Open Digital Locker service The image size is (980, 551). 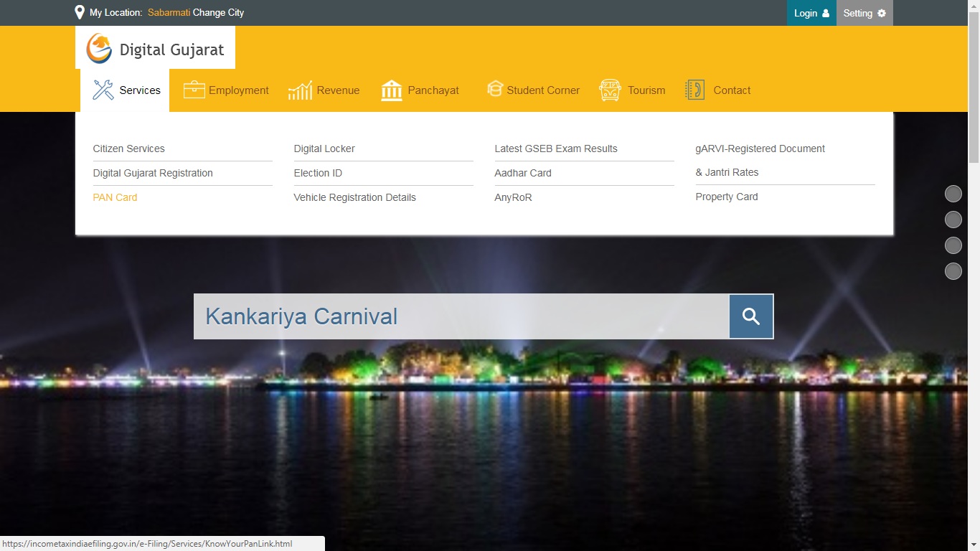tap(324, 149)
